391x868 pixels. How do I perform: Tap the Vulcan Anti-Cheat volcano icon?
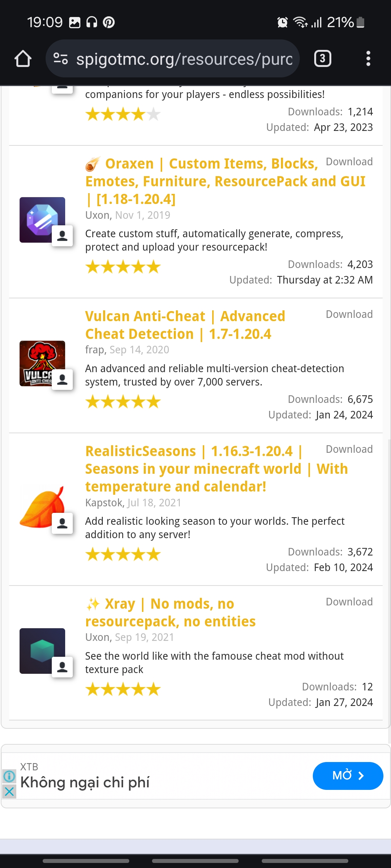(42, 363)
